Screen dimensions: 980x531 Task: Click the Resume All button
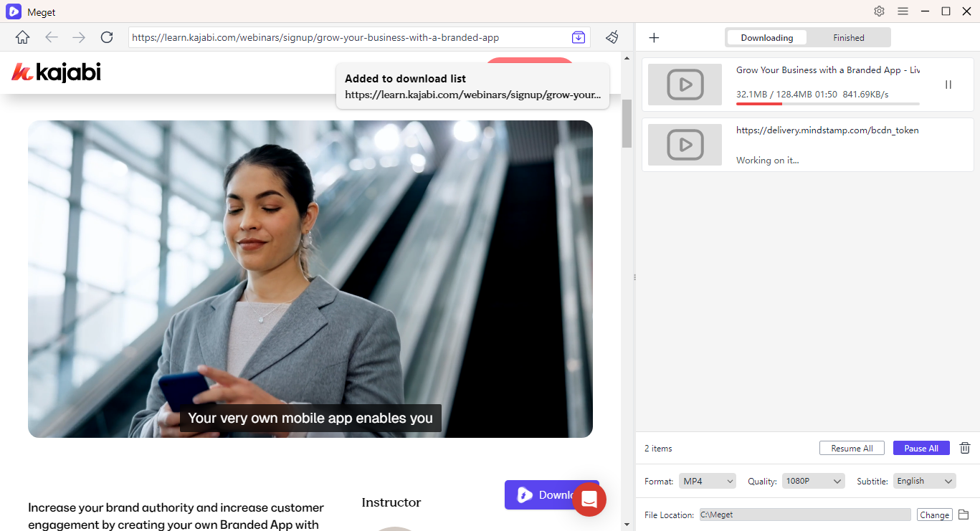click(x=852, y=448)
